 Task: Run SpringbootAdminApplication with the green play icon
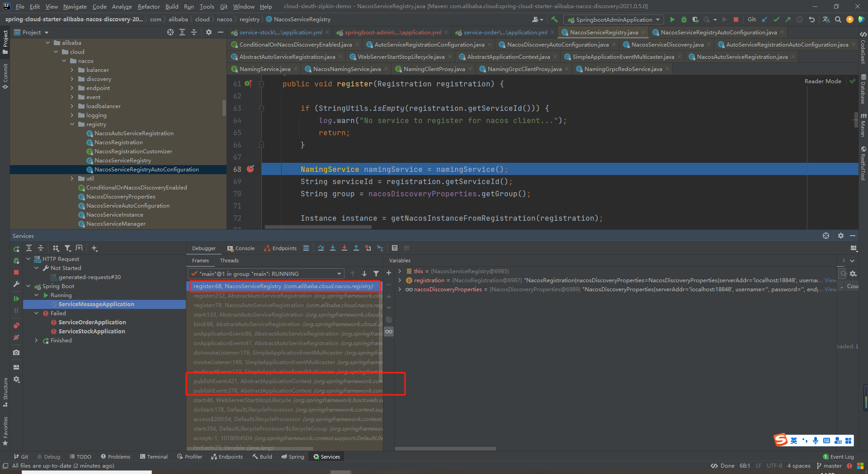672,19
